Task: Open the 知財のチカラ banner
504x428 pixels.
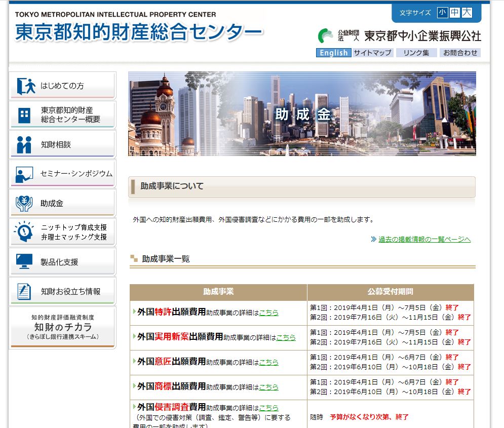Action: [62, 328]
